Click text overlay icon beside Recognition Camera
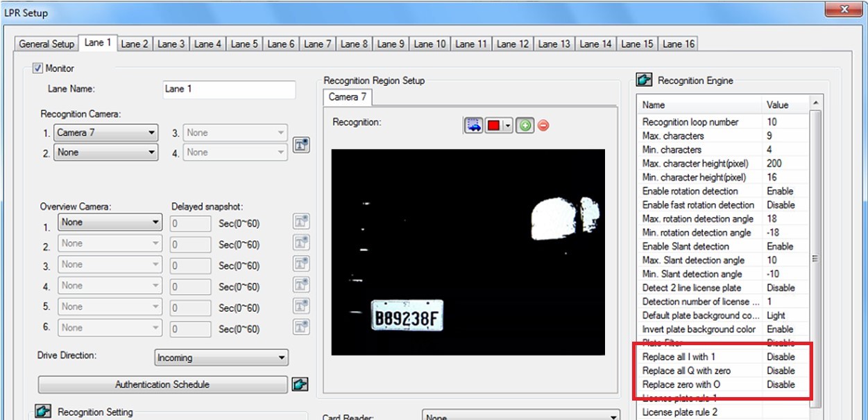The image size is (868, 420). pyautogui.click(x=300, y=145)
